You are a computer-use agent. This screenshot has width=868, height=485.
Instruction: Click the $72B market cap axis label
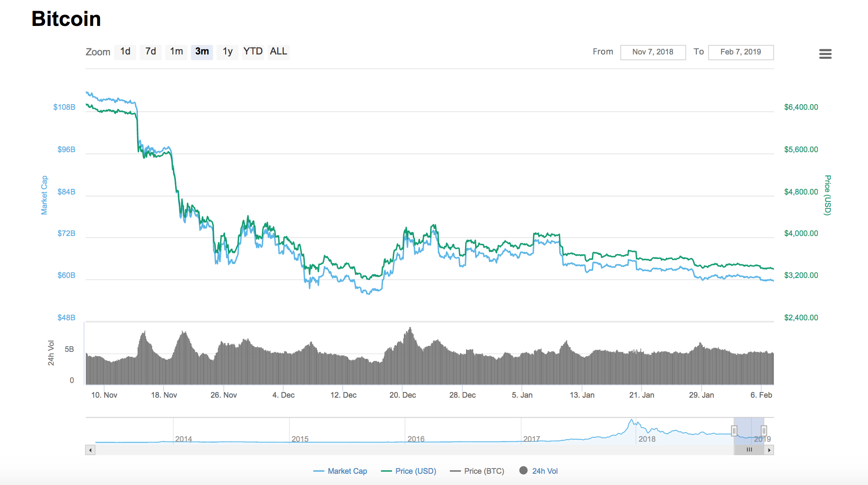click(67, 233)
